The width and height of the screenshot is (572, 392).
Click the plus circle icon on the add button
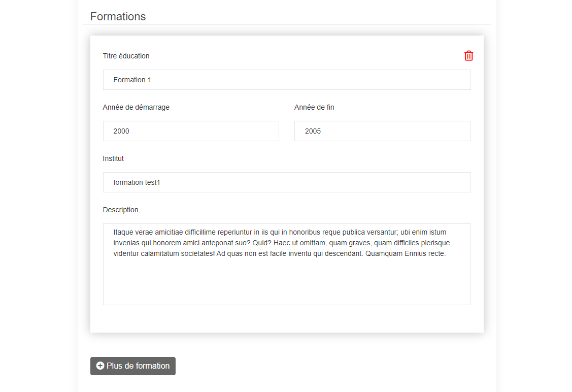[x=100, y=366]
